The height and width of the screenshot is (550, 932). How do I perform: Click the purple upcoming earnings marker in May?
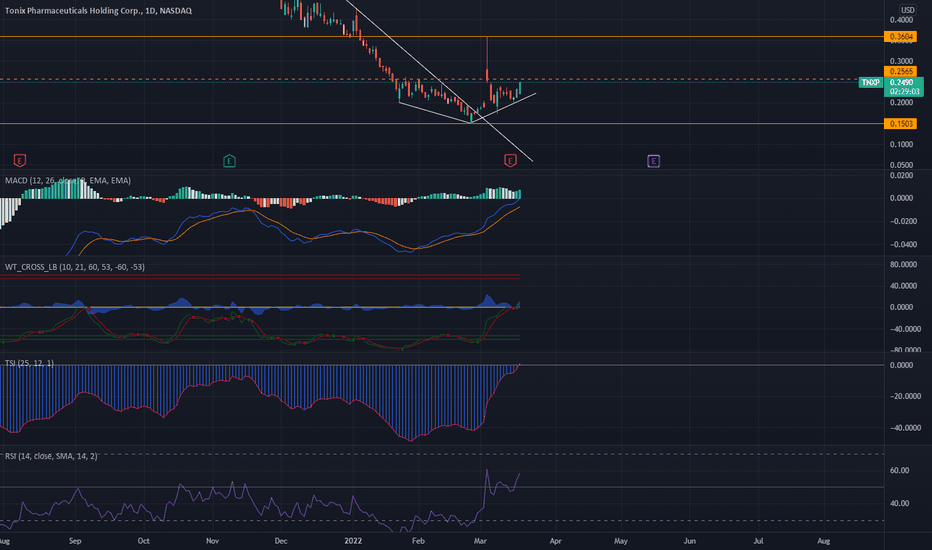[x=653, y=161]
